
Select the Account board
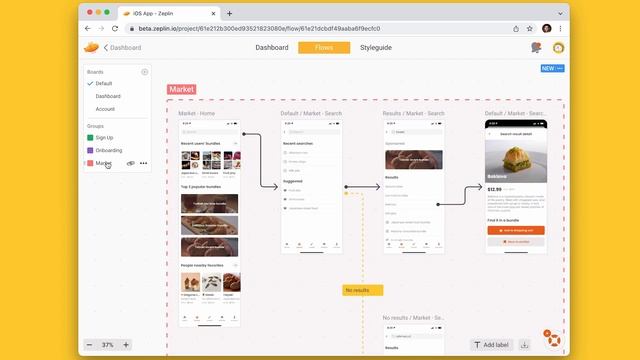click(105, 109)
